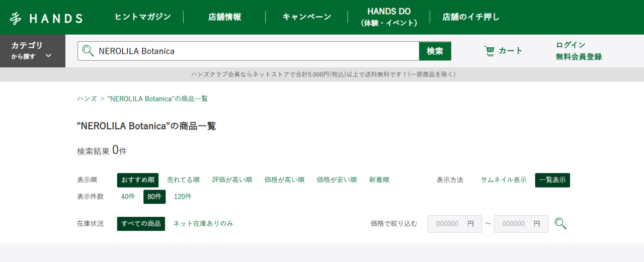Click the maximum price input field

(x=521, y=224)
